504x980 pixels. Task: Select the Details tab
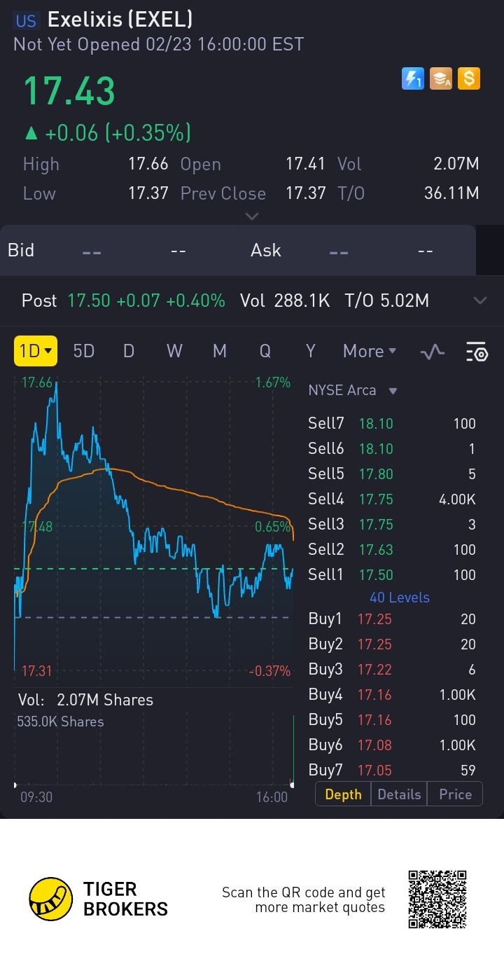[399, 794]
